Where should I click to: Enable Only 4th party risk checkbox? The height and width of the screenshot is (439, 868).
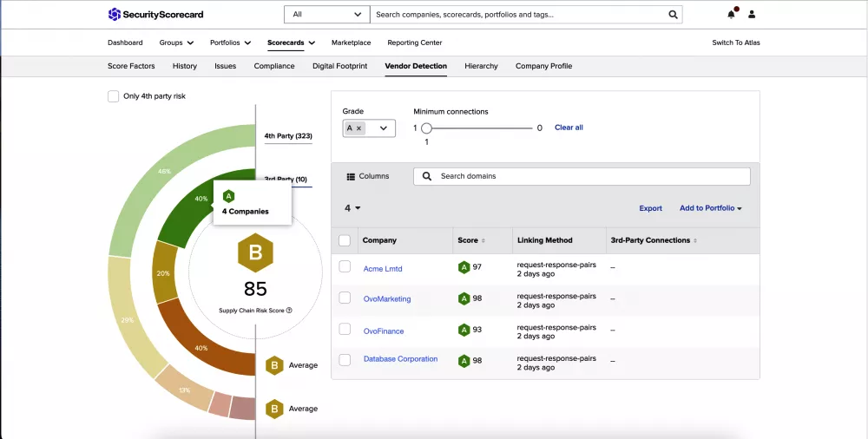pyautogui.click(x=114, y=96)
